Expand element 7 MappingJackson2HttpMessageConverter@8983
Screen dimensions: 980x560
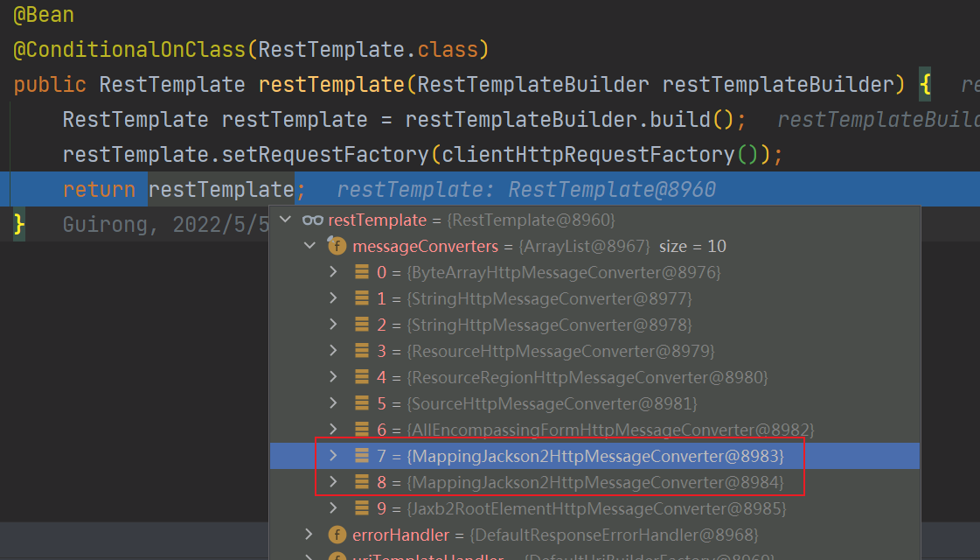333,456
